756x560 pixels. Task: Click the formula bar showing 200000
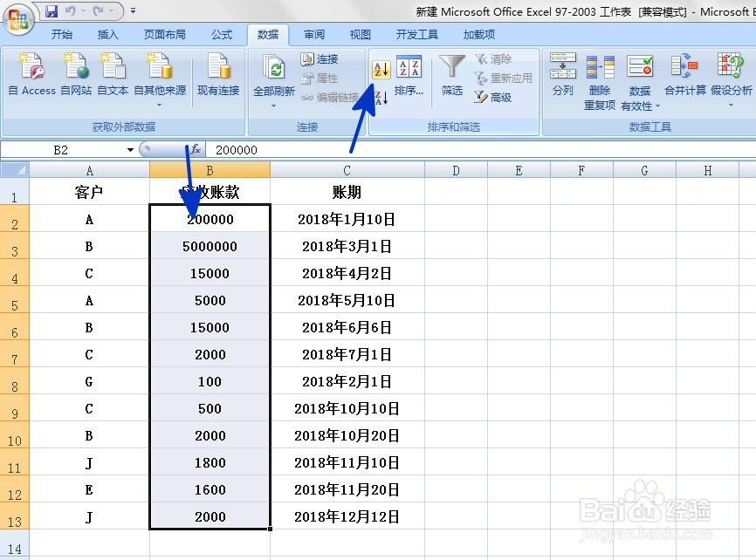pyautogui.click(x=480, y=150)
